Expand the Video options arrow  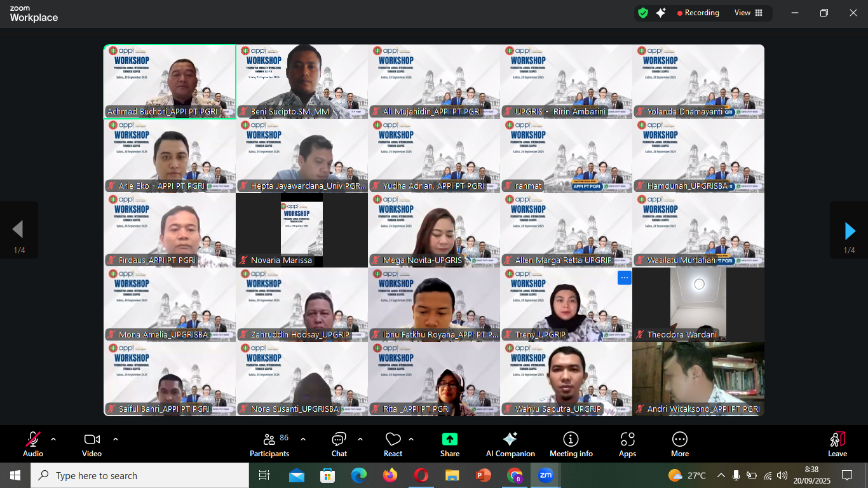click(116, 439)
